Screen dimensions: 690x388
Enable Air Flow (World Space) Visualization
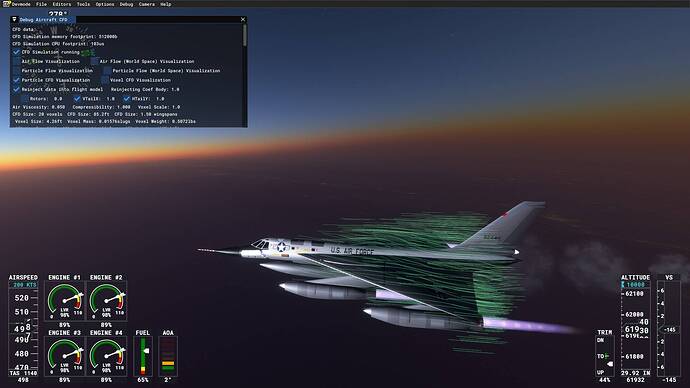95,61
